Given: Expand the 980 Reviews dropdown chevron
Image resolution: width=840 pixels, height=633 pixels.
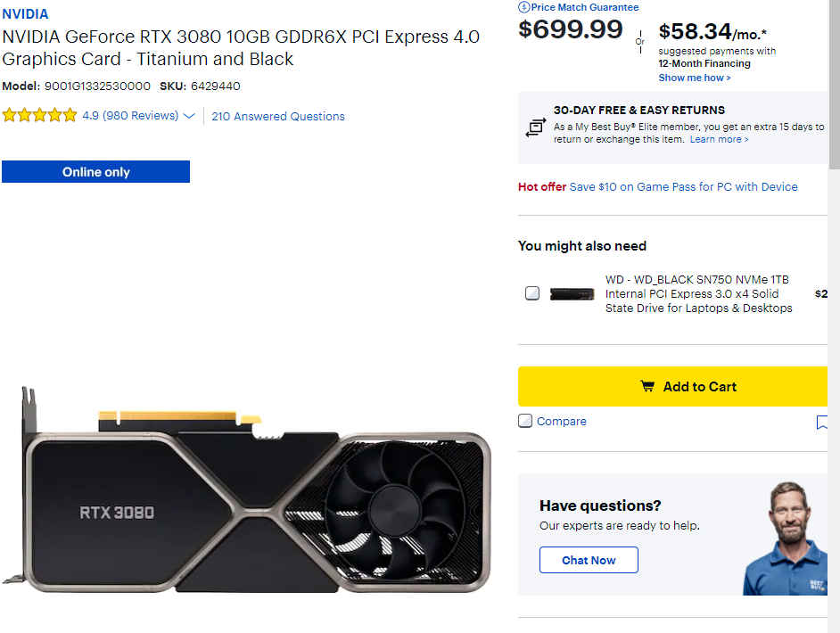Looking at the screenshot, I should [188, 116].
